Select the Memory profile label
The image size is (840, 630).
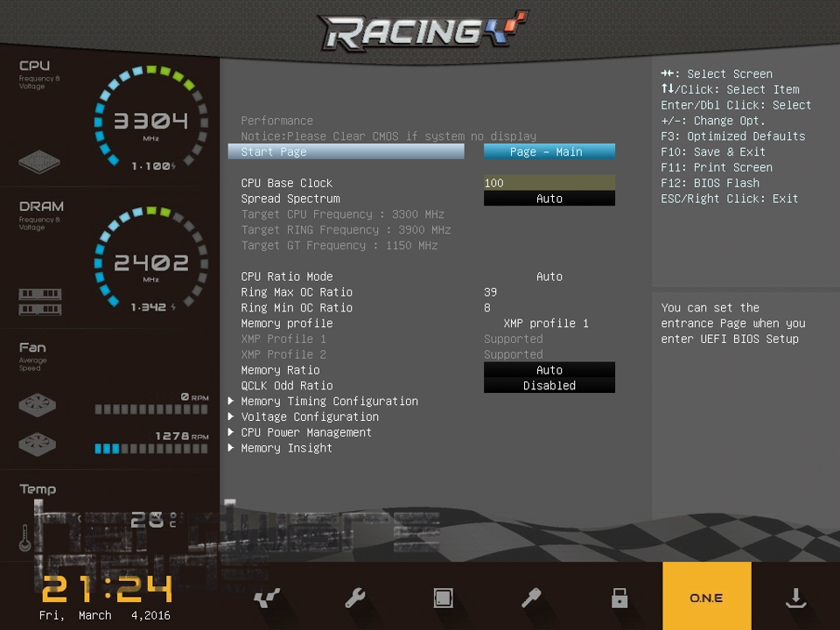tap(287, 323)
